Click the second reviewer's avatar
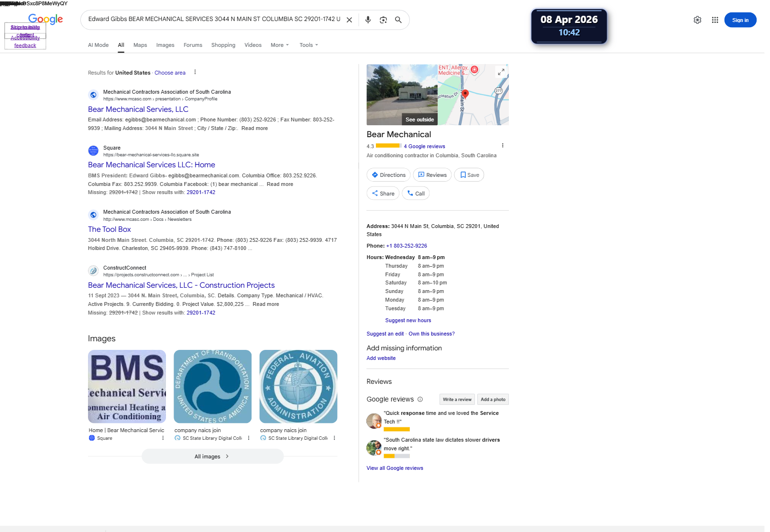Screen dimensions: 770x532 pyautogui.click(x=374, y=448)
